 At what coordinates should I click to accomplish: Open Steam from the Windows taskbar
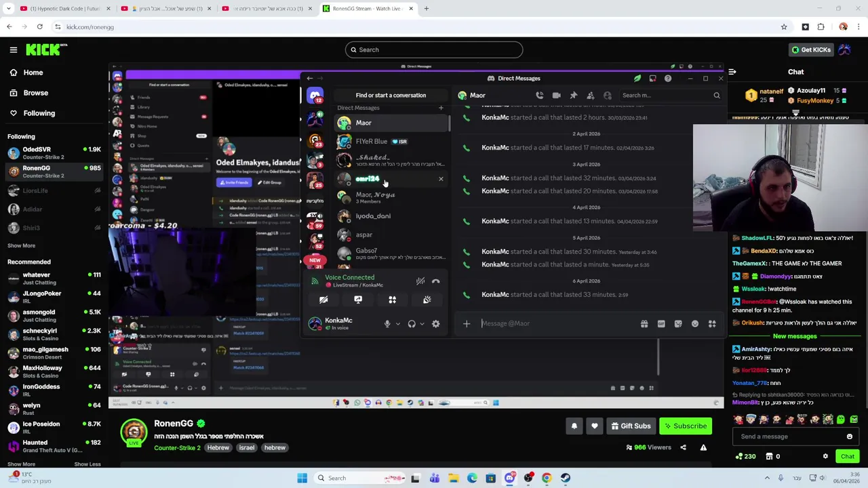pos(566,478)
